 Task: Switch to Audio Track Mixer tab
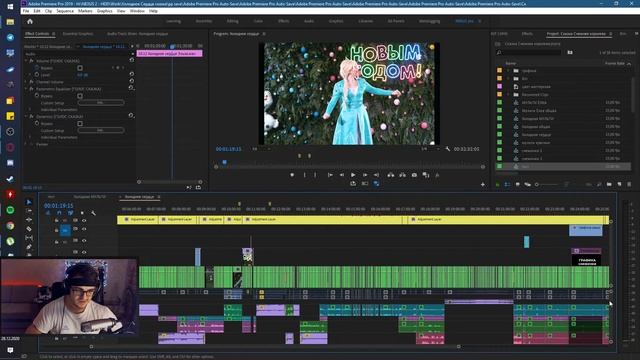pyautogui.click(x=138, y=34)
